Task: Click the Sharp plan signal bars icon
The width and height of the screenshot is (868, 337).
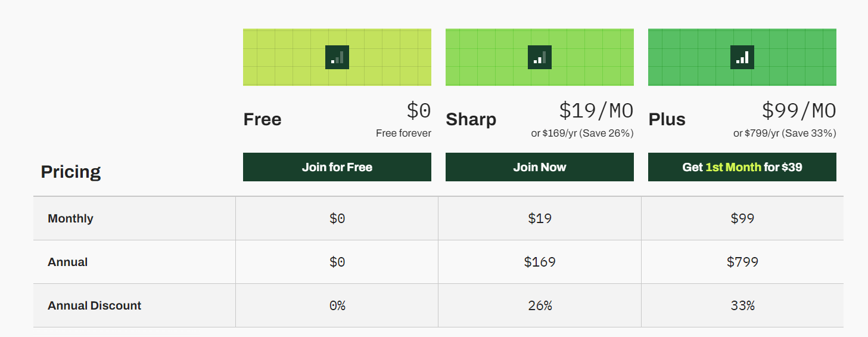Action: (x=540, y=57)
